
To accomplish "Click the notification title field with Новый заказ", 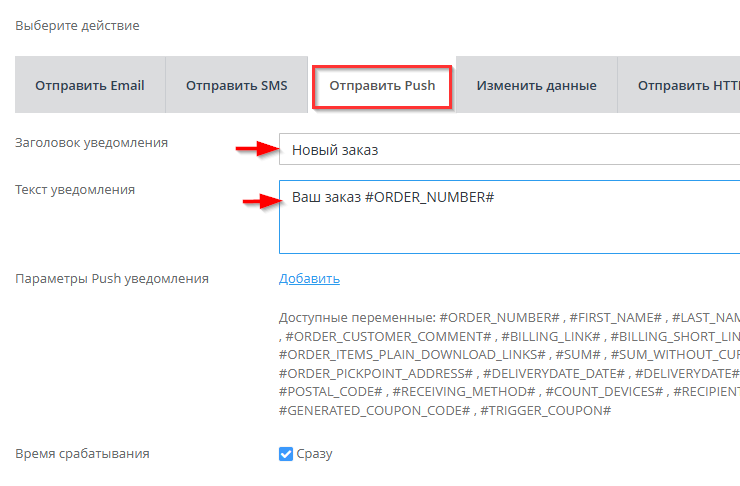I will click(x=510, y=150).
